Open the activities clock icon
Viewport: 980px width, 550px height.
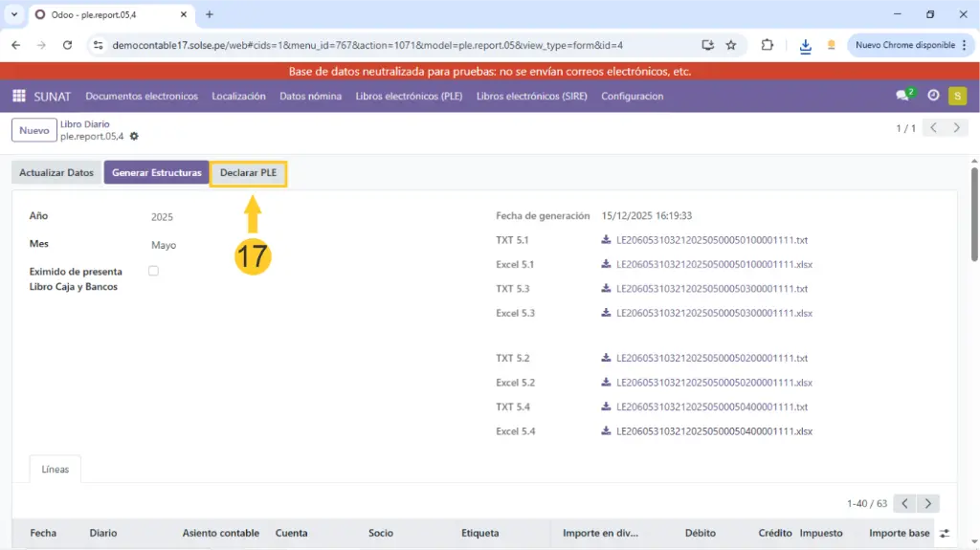(933, 96)
